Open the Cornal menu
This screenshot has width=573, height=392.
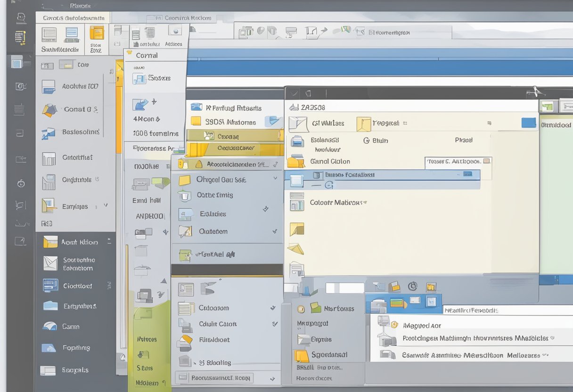pyautogui.click(x=147, y=55)
